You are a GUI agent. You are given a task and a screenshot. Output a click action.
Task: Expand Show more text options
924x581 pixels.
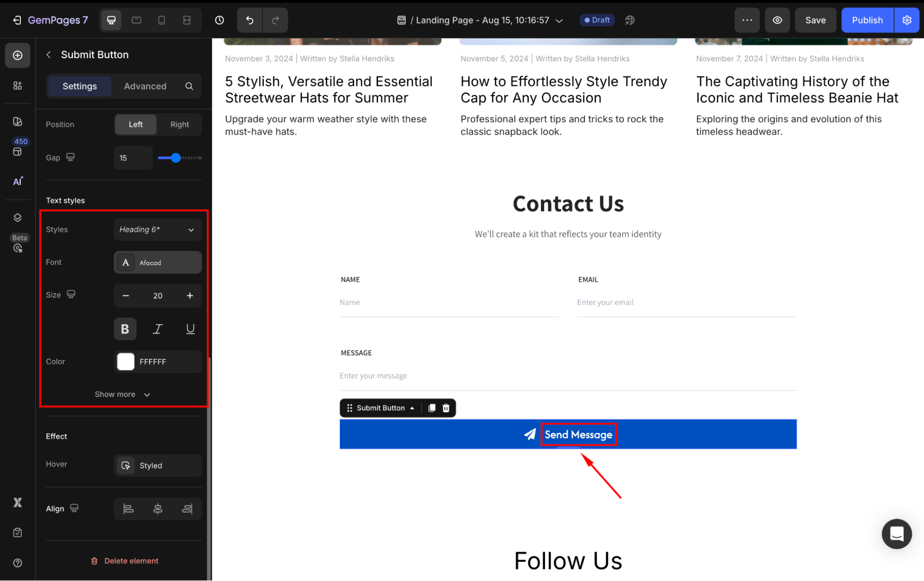122,394
